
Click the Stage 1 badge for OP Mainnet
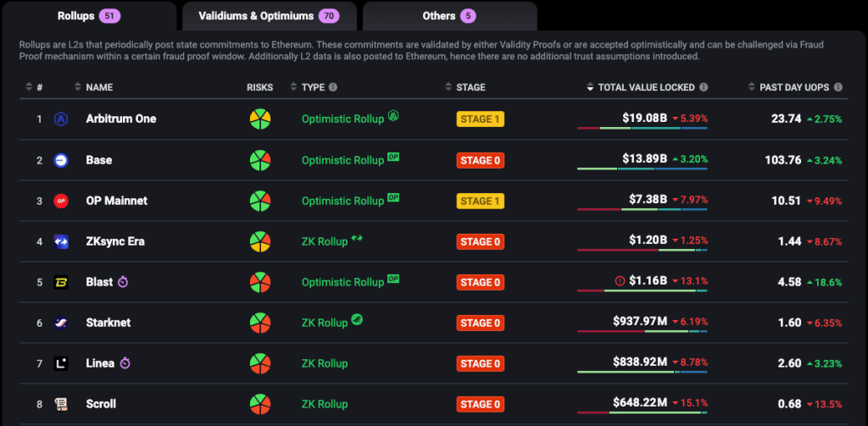tap(480, 201)
